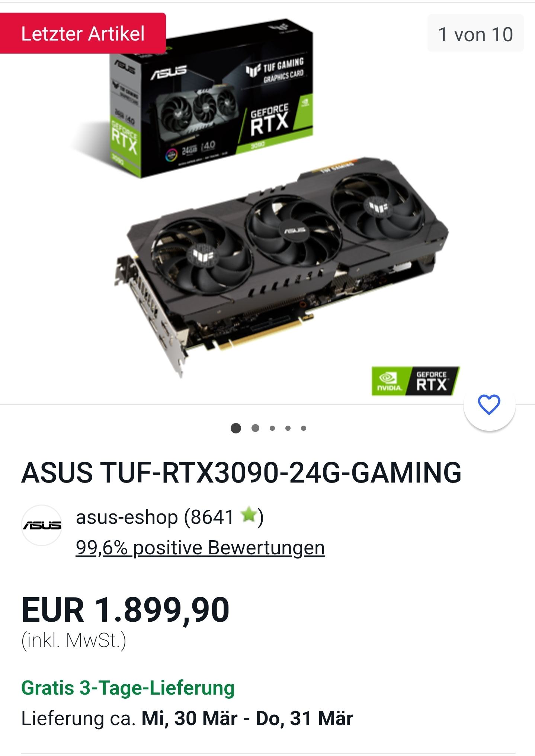Select the fifth image pagination dot
Viewport: 535px width, 756px height.
click(x=304, y=428)
